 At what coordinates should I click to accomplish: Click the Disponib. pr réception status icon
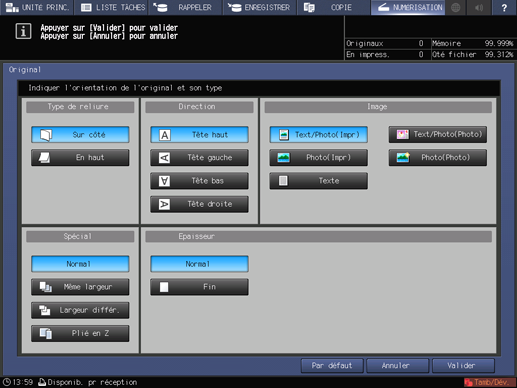(x=42, y=382)
